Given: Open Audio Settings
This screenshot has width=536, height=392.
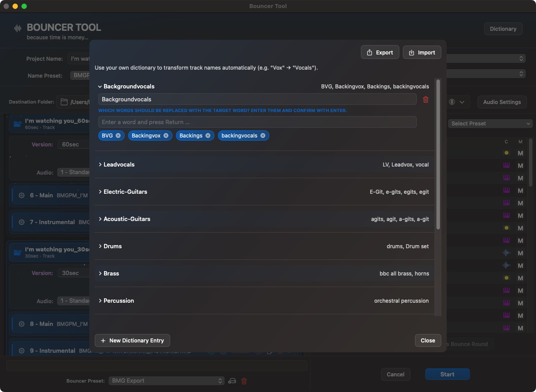Looking at the screenshot, I should tap(502, 102).
